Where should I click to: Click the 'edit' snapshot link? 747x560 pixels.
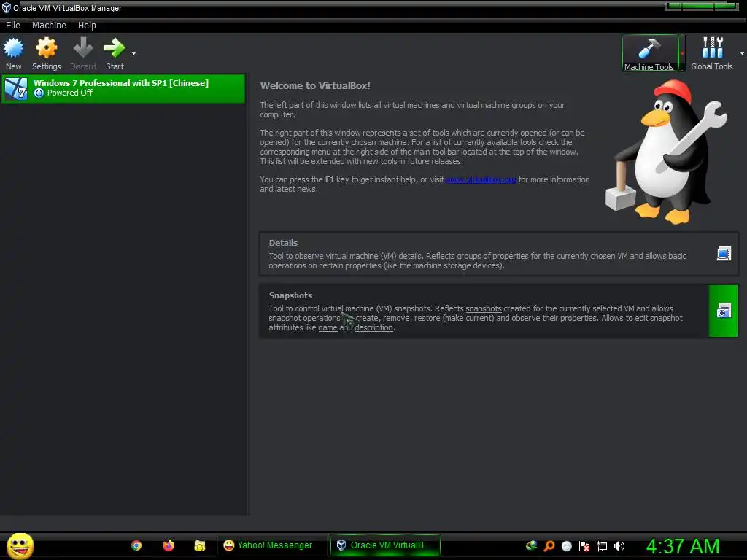[641, 318]
